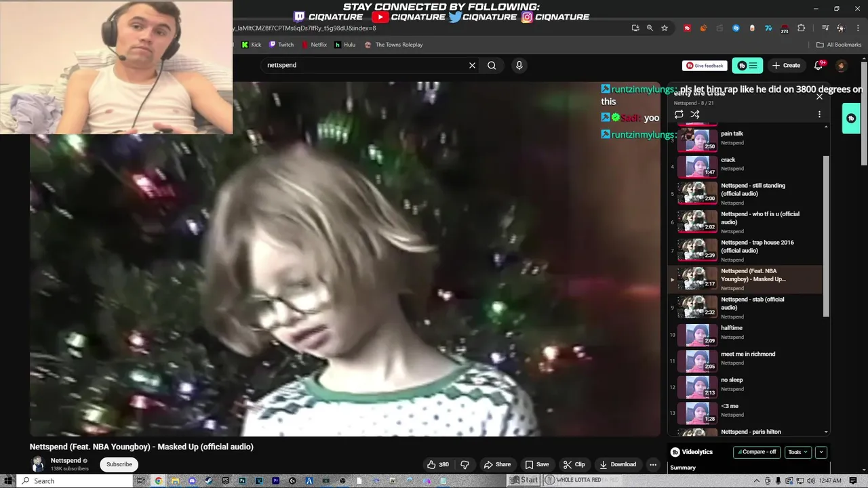Play 'halftime' from the playlist
This screenshot has height=488, width=868.
pyautogui.click(x=745, y=334)
